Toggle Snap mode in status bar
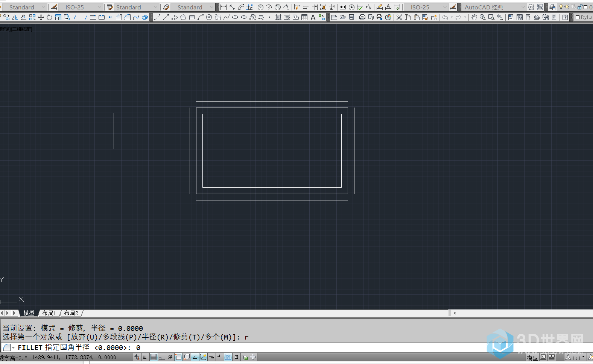 coord(145,357)
